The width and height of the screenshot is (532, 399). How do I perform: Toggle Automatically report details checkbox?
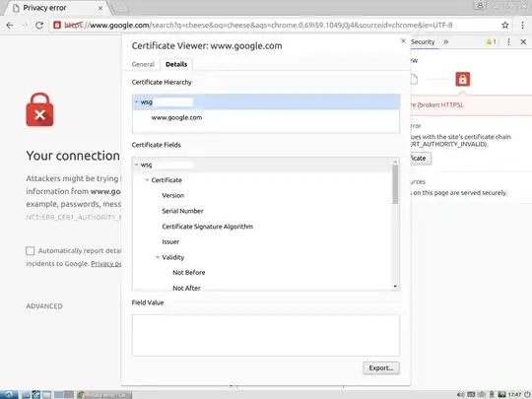[31, 251]
